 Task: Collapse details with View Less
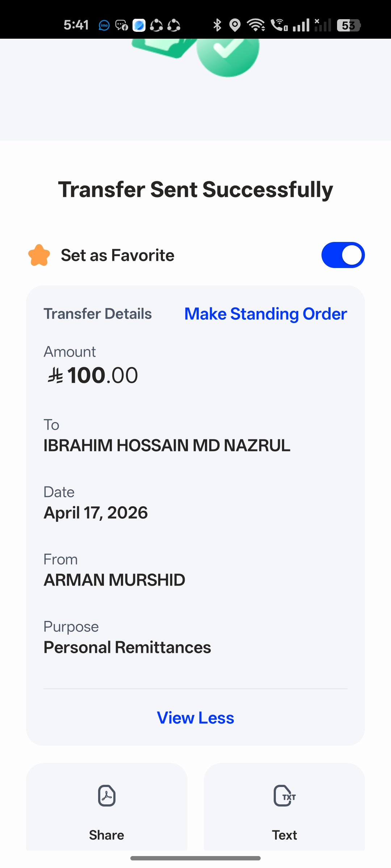[x=195, y=718]
